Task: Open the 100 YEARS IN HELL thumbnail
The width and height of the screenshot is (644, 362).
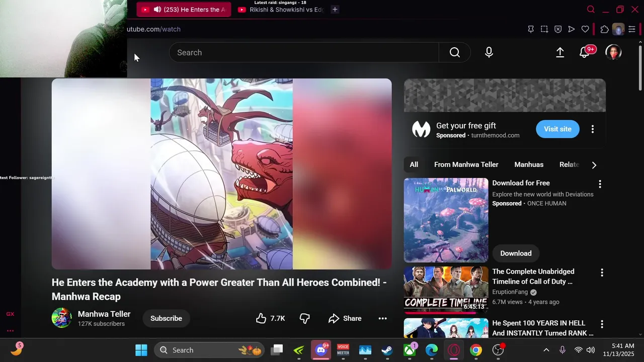Action: 446,328
